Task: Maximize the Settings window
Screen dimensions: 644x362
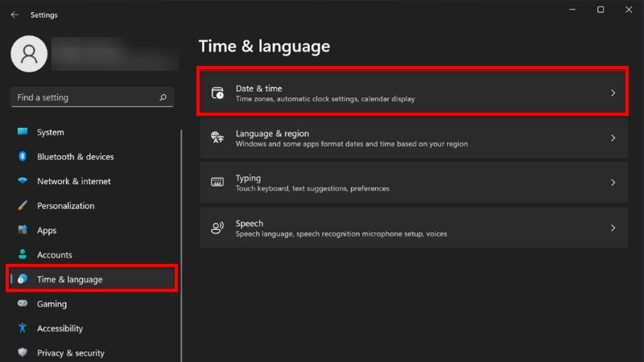Action: coord(601,10)
